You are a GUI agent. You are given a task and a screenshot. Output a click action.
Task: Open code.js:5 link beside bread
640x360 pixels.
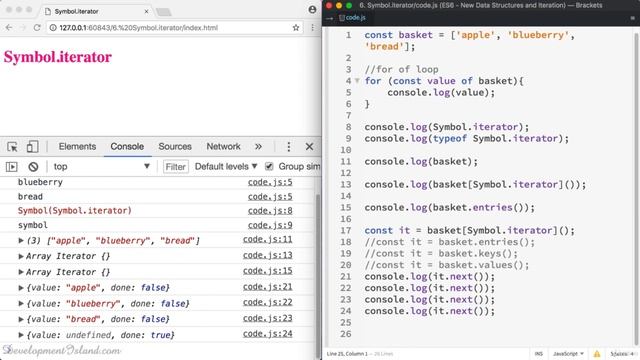[270, 196]
